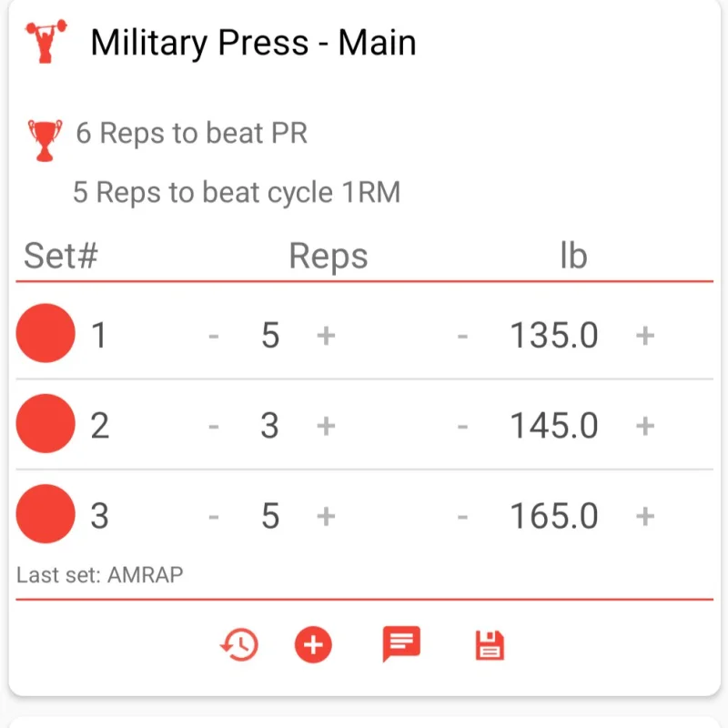This screenshot has width=728, height=728.
Task: Increase reps for set 1
Action: (x=326, y=335)
